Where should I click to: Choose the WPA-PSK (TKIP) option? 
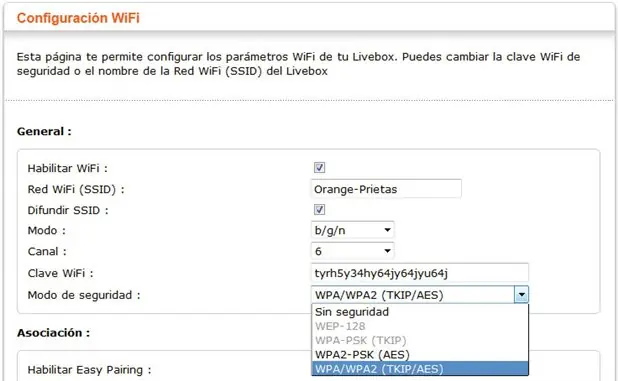(420, 340)
